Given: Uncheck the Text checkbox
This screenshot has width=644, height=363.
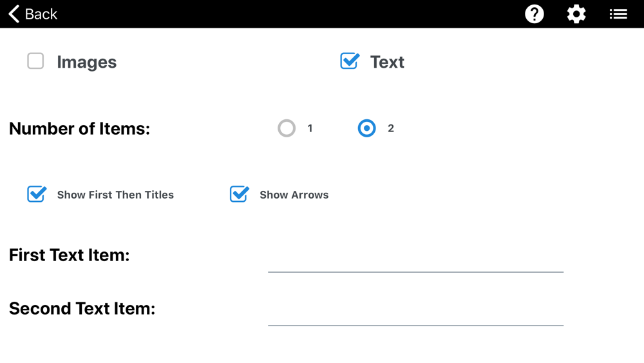Looking at the screenshot, I should pos(350,61).
